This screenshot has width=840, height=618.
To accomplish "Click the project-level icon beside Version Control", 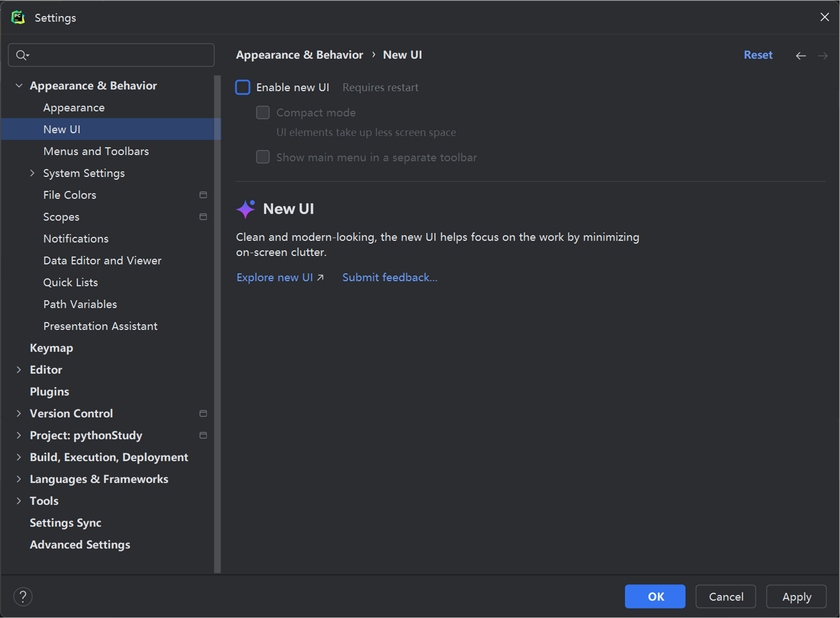I will click(203, 413).
